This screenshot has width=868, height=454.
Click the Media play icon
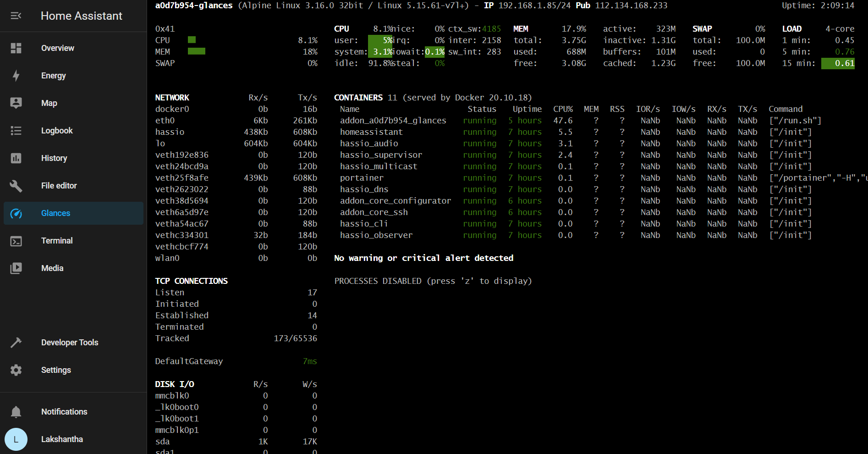(16, 268)
